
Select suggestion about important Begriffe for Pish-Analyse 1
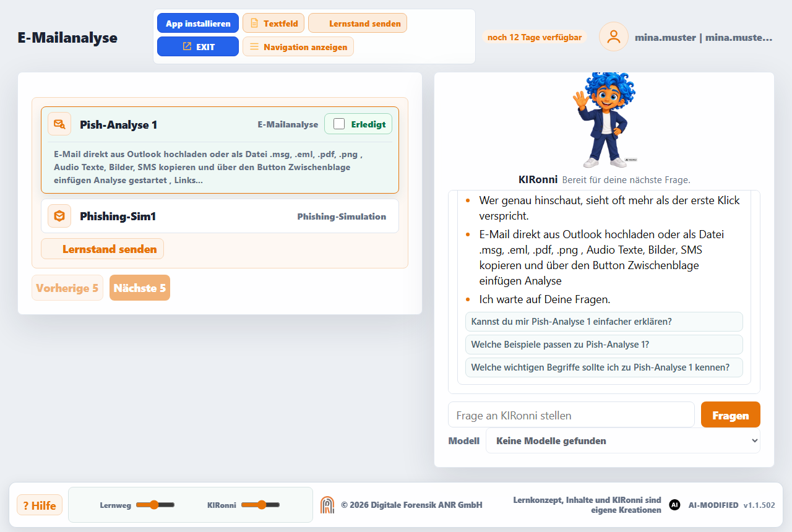coord(604,367)
